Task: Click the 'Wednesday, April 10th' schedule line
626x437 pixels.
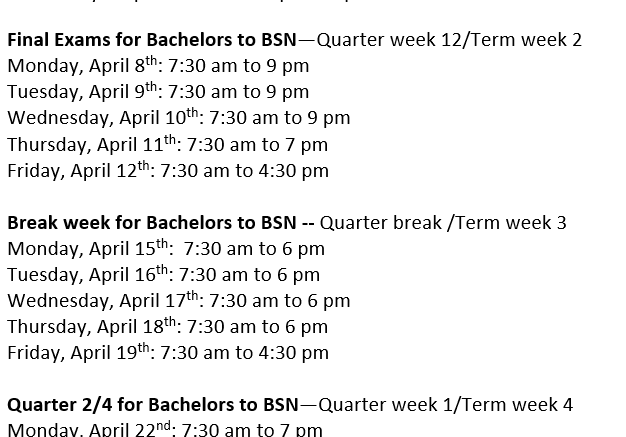Action: click(179, 118)
